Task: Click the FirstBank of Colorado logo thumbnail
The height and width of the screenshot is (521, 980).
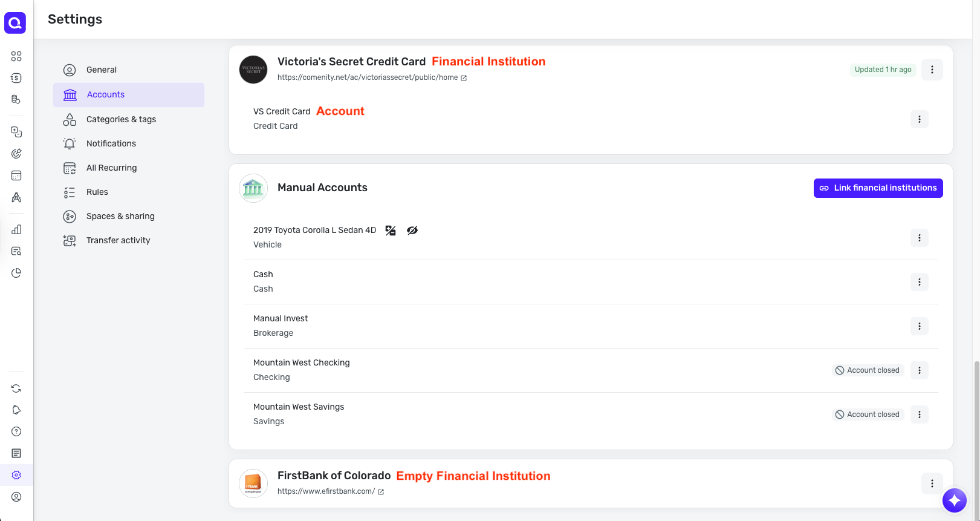Action: 253,483
